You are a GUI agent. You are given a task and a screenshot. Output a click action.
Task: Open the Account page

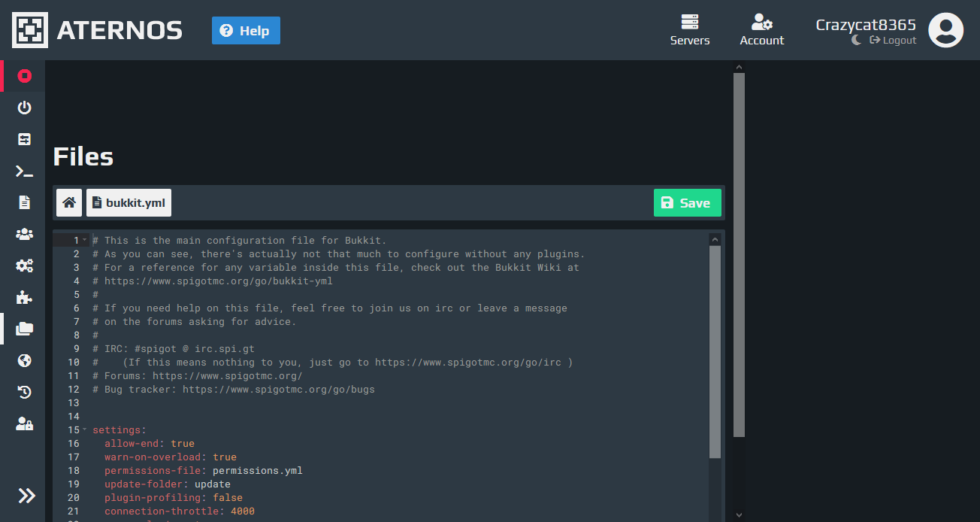pos(761,30)
